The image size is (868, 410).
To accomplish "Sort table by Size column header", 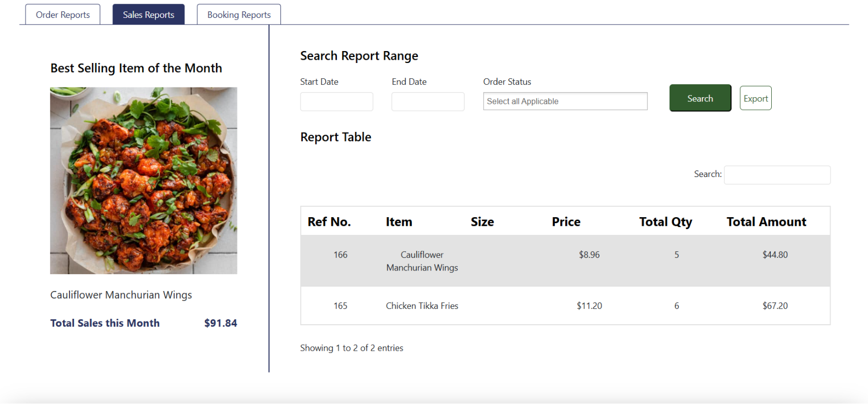I will (x=482, y=222).
